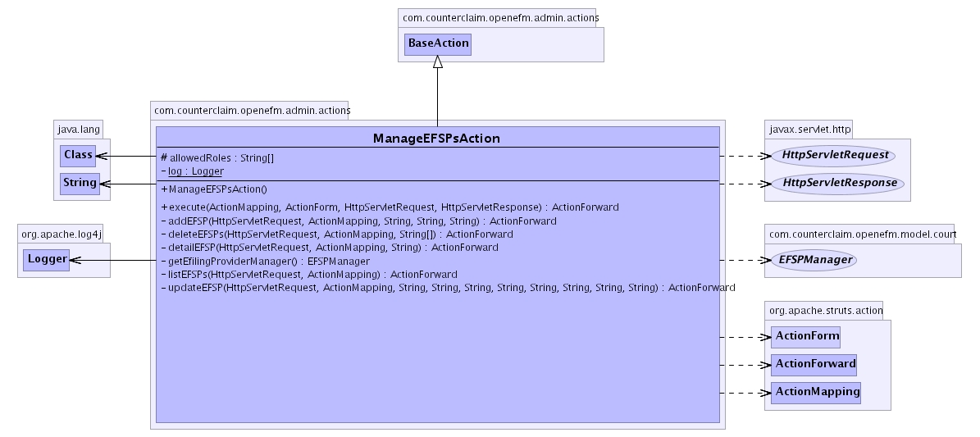The height and width of the screenshot is (437, 980).
Task: Open the Logger class box in log4j package
Action: 46,260
